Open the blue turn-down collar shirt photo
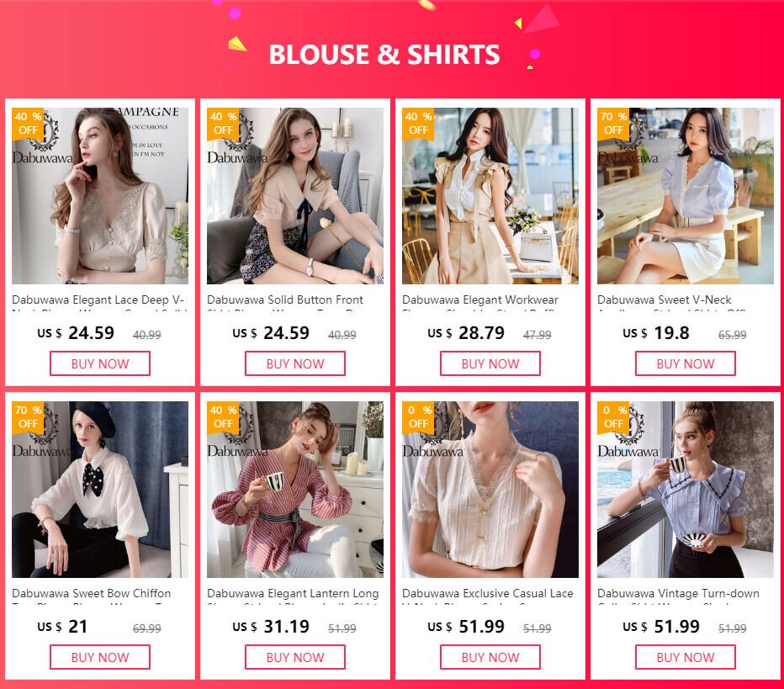Viewport: 784px width, 689px height. (686, 490)
